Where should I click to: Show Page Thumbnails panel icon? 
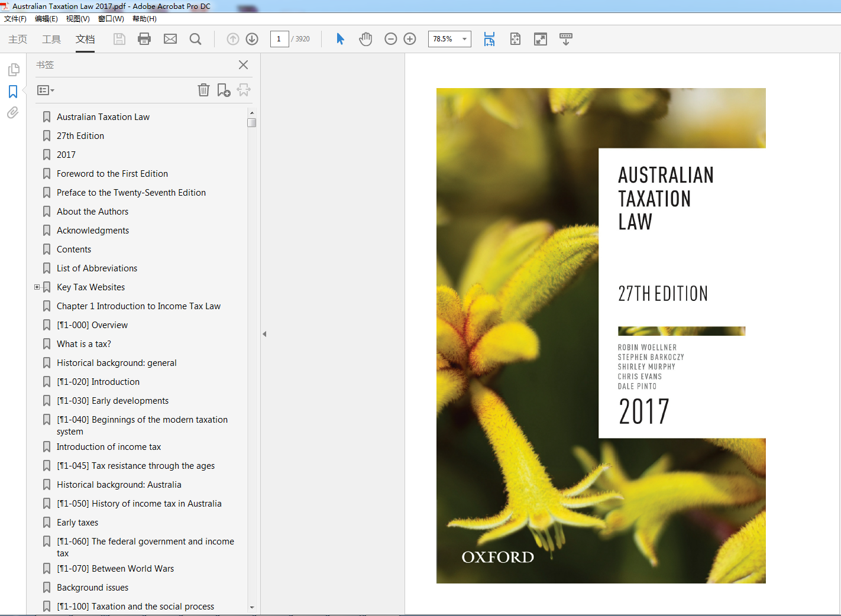(14, 70)
